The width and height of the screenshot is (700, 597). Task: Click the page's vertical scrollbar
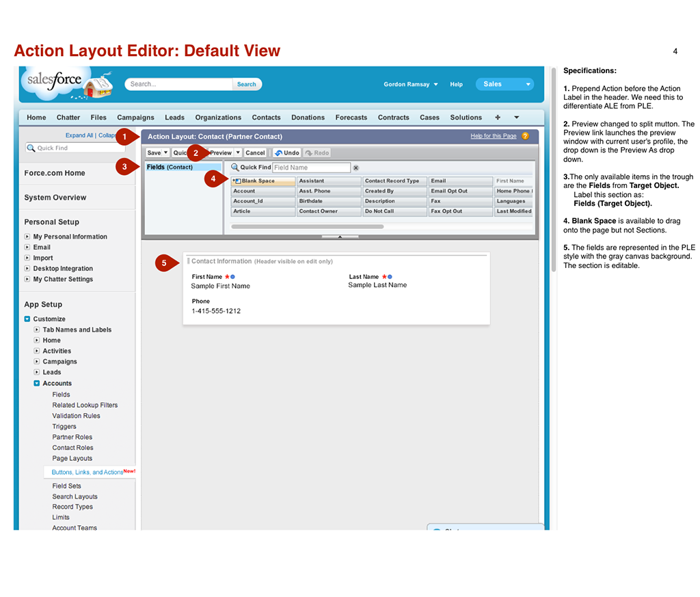pos(554,170)
